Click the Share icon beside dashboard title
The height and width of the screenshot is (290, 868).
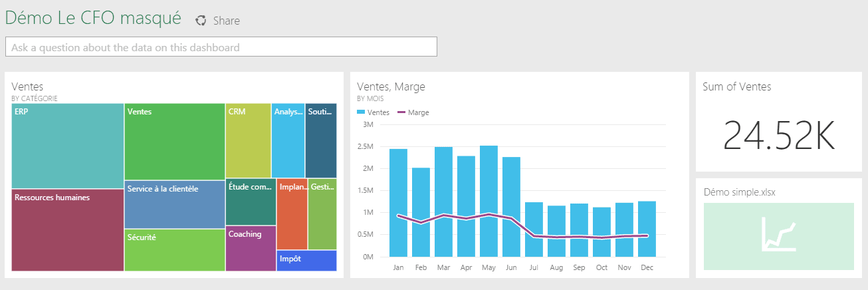coord(201,21)
